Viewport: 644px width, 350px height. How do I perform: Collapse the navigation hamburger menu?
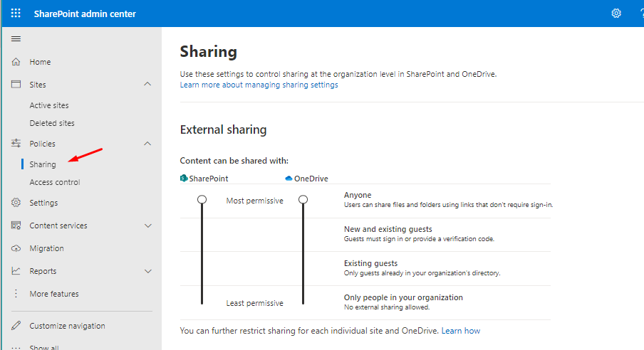(x=16, y=38)
